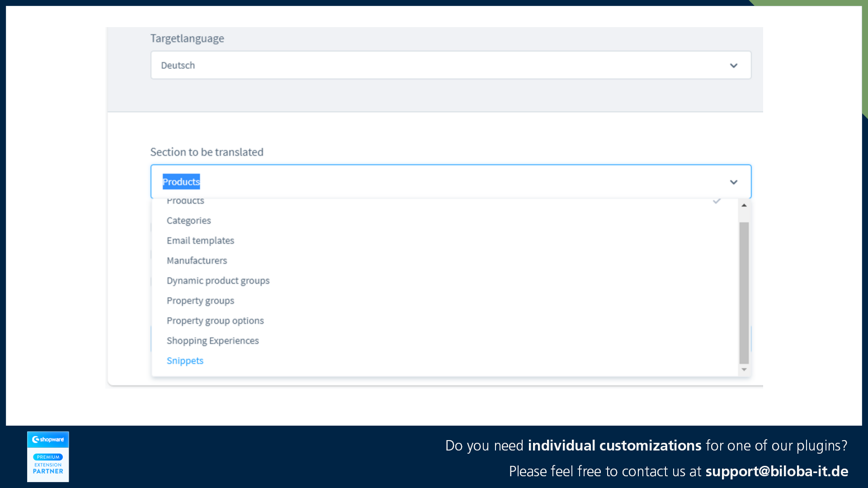Click the scrollbar up arrow

pos(744,205)
